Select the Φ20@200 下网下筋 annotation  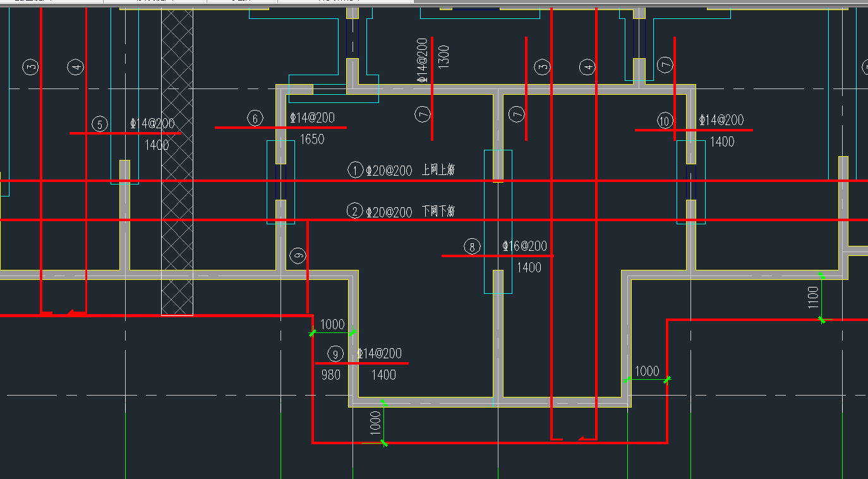pos(411,212)
